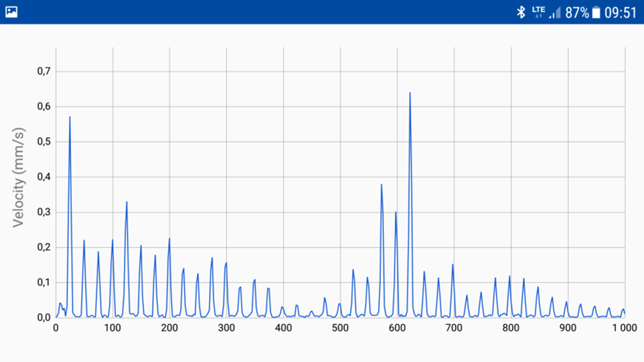The width and height of the screenshot is (644, 362).
Task: Tap the 09:51 clock
Action: click(621, 13)
